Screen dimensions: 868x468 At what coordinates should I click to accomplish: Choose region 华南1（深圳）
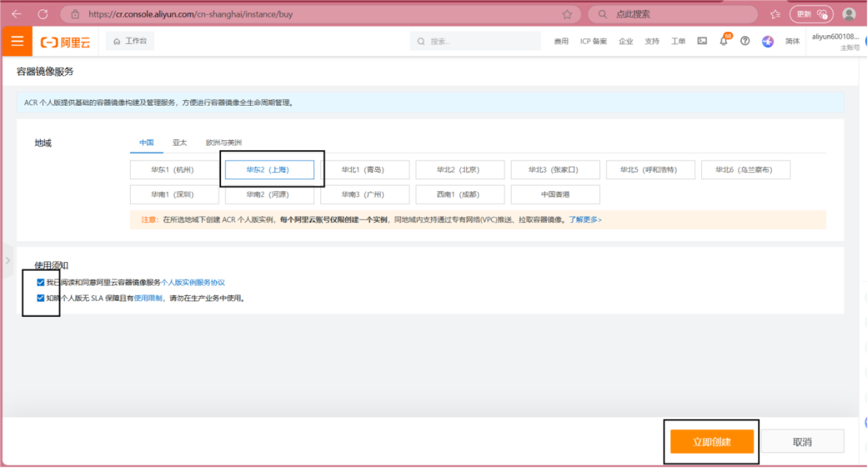pos(175,195)
